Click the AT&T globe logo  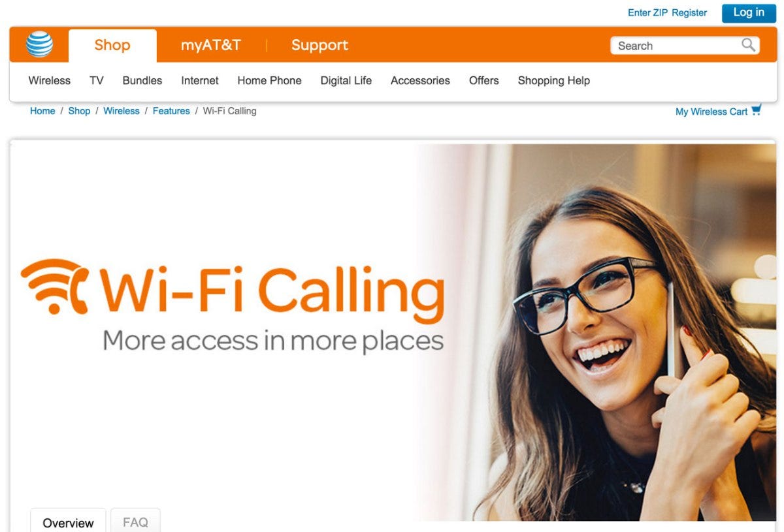click(x=40, y=44)
